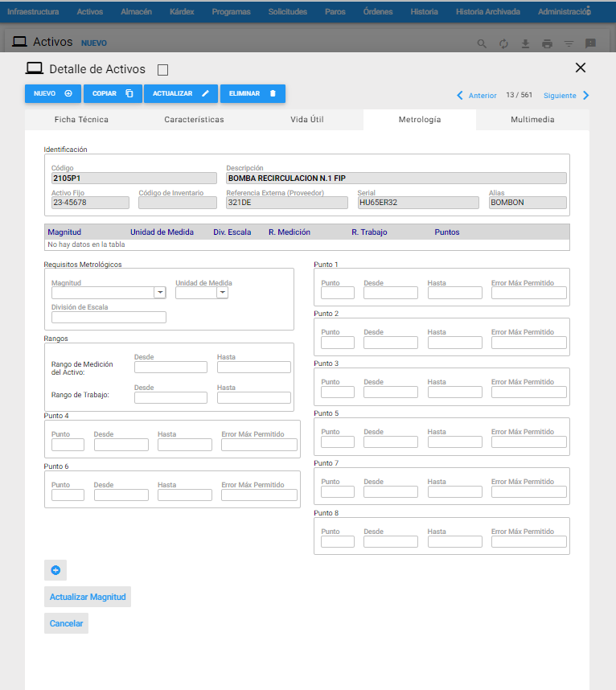This screenshot has height=690, width=616.
Task: Open the Solicitudes menu
Action: (x=288, y=12)
